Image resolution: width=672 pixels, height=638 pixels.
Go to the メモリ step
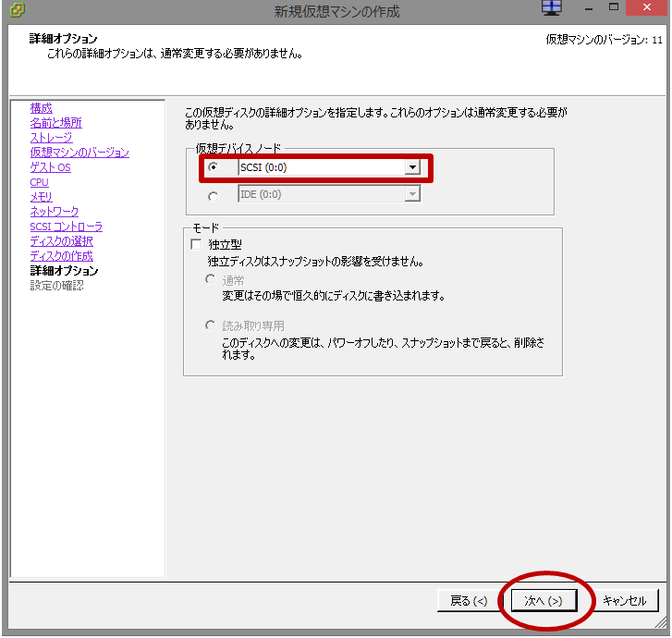pos(42,197)
